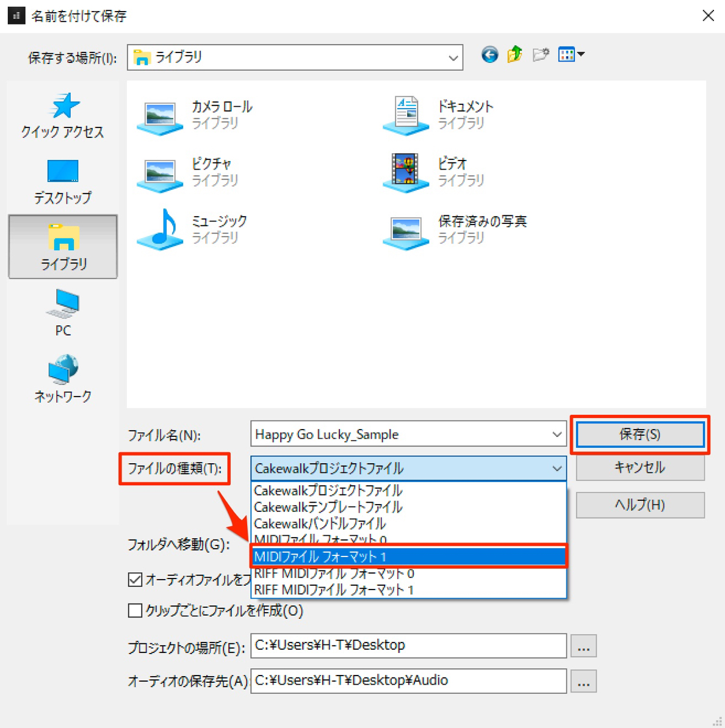Edit the audio save path field

tap(409, 680)
